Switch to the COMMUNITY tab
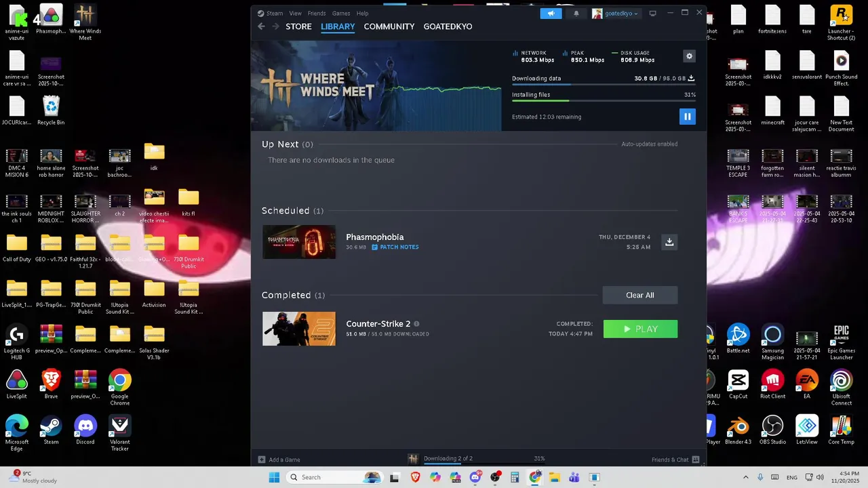868x488 pixels. [x=389, y=26]
